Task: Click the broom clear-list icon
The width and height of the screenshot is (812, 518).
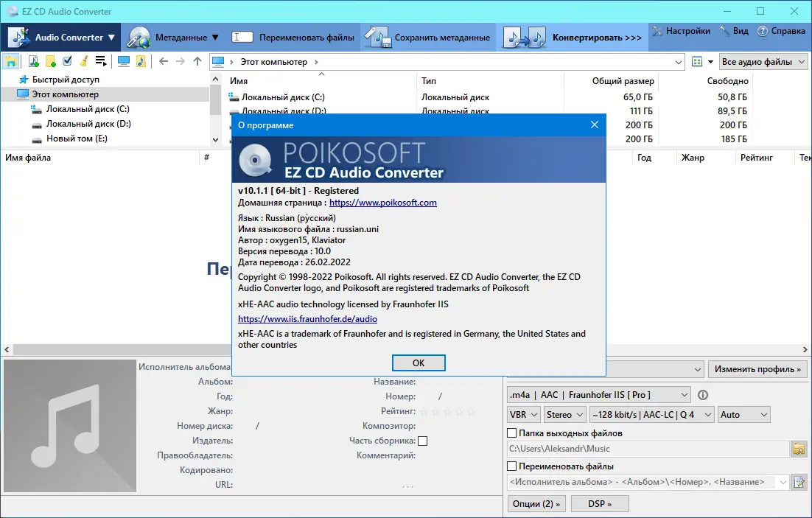Action: point(83,62)
